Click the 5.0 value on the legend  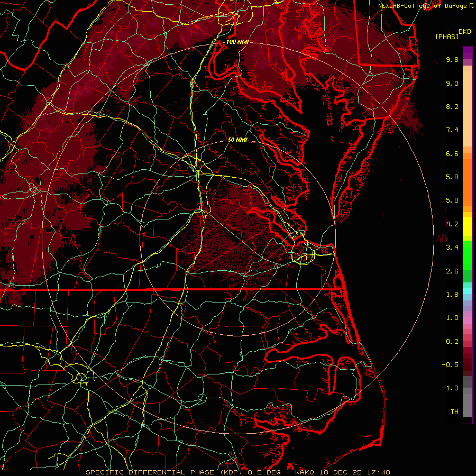[452, 200]
